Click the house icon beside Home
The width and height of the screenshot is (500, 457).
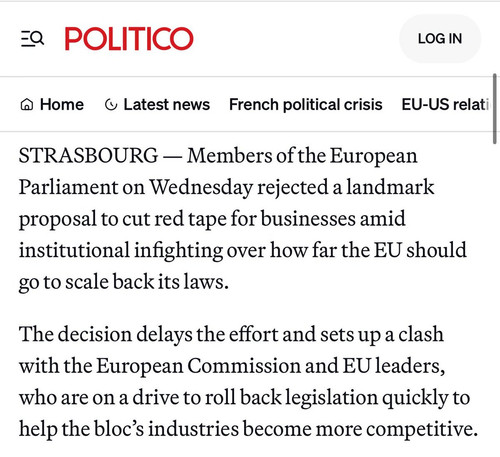(x=27, y=105)
